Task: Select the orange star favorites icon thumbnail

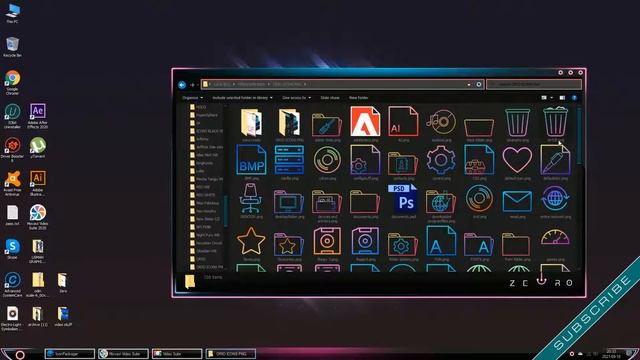Action: [x=251, y=241]
